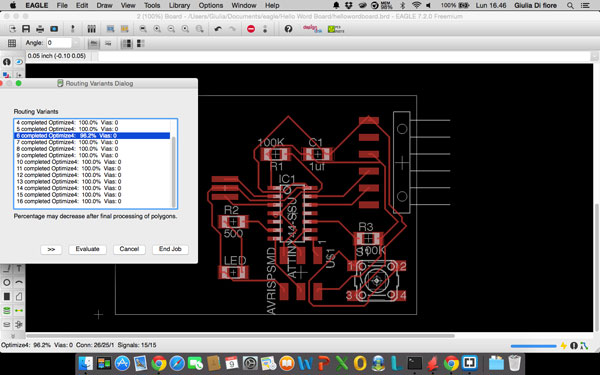Toggle the first text orientation button beside Angle
Viewport: 600px width, 375px height.
click(93, 43)
